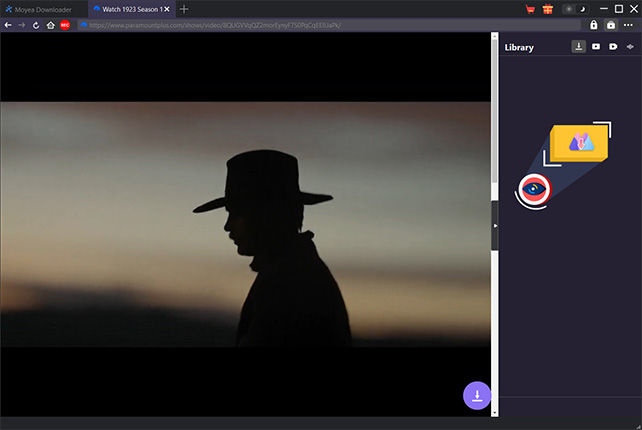
Task: Click the gift box icon
Action: 547,9
